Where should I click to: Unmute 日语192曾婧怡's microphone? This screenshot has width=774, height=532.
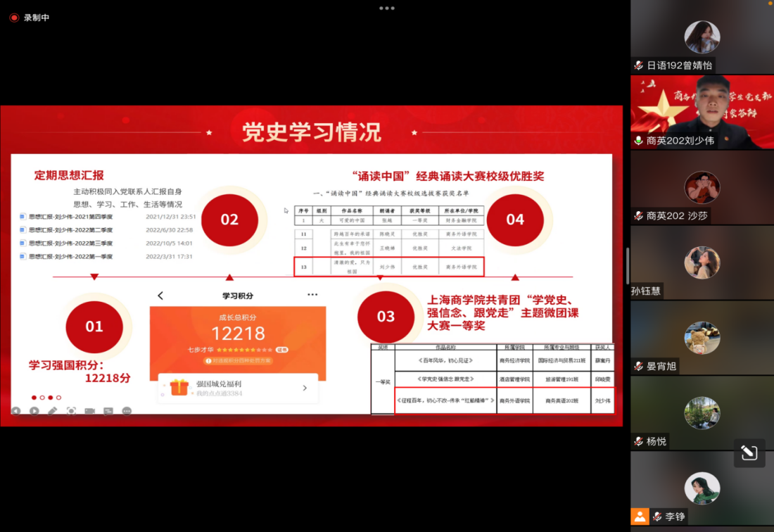point(638,65)
